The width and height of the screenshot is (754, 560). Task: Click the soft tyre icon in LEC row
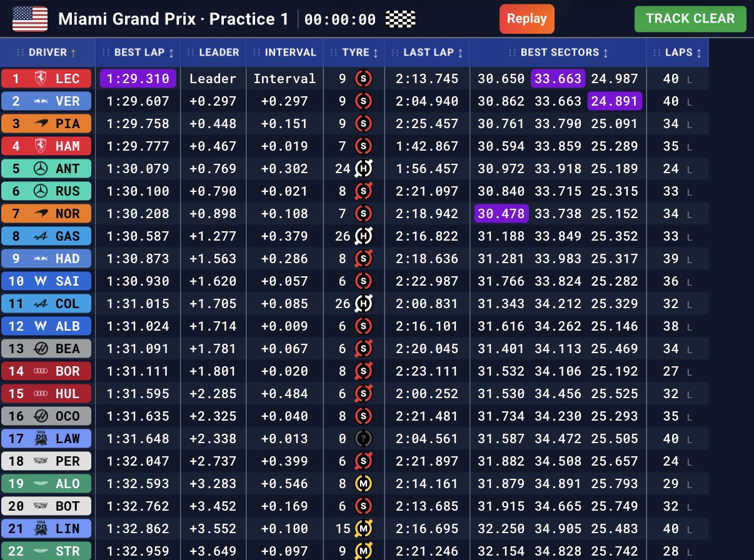pos(363,79)
